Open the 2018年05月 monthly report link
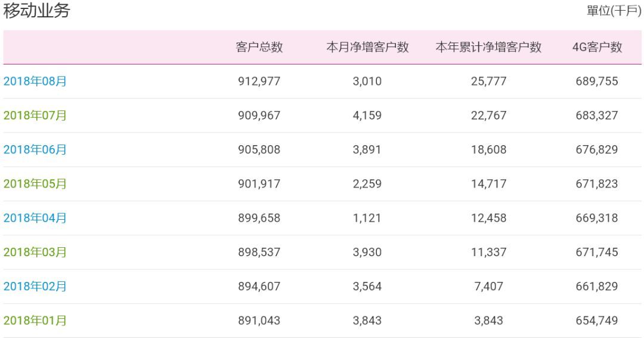The width and height of the screenshot is (644, 338). click(x=35, y=183)
